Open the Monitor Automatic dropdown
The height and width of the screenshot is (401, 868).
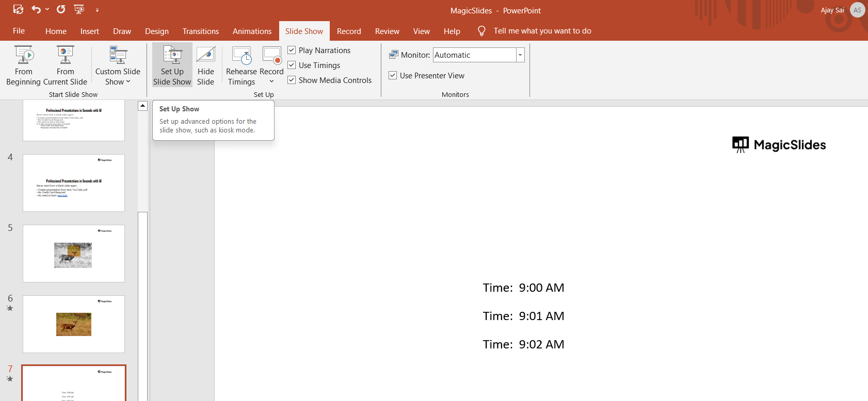520,55
